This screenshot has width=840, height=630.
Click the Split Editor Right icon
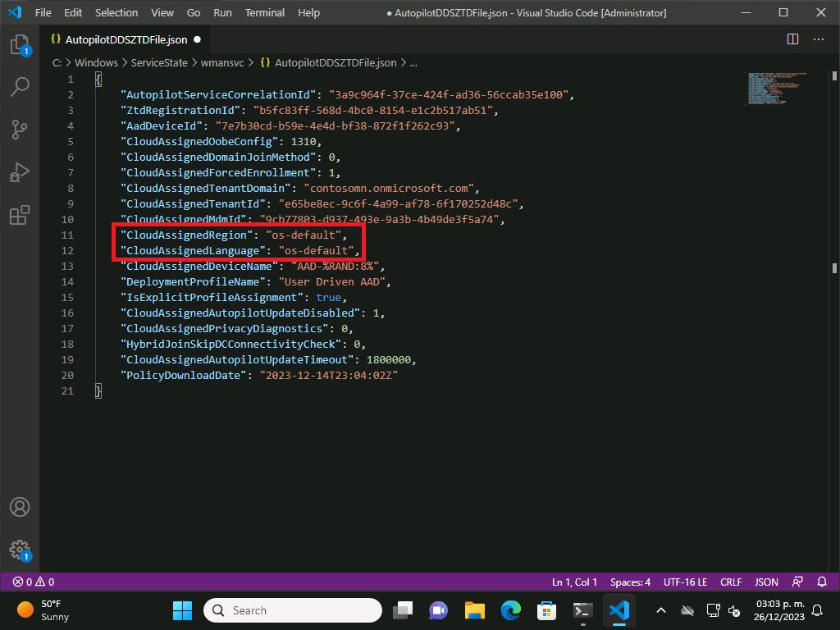[x=792, y=39]
